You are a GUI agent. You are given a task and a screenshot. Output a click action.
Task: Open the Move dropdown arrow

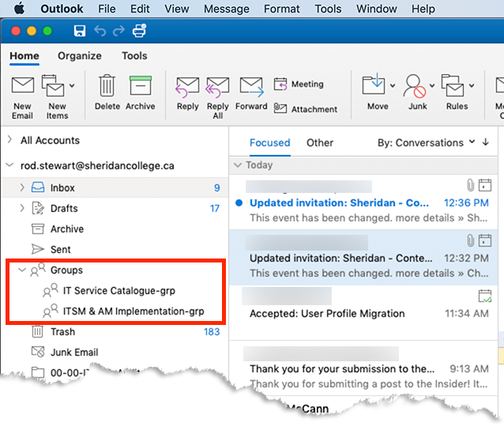tap(393, 85)
